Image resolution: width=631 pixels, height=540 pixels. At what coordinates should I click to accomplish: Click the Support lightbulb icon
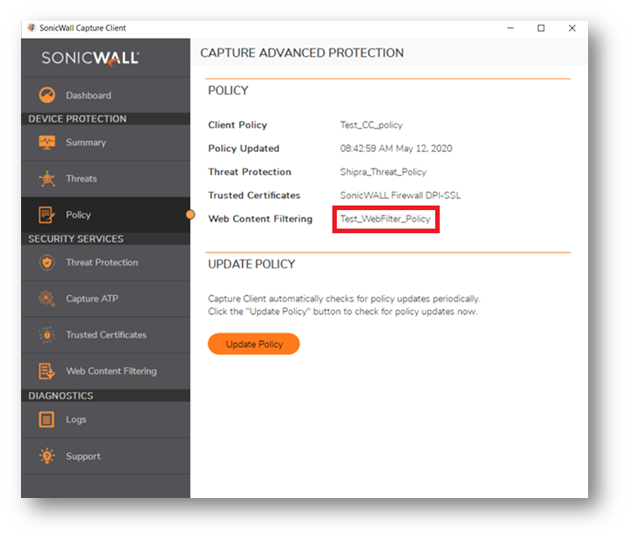point(46,456)
